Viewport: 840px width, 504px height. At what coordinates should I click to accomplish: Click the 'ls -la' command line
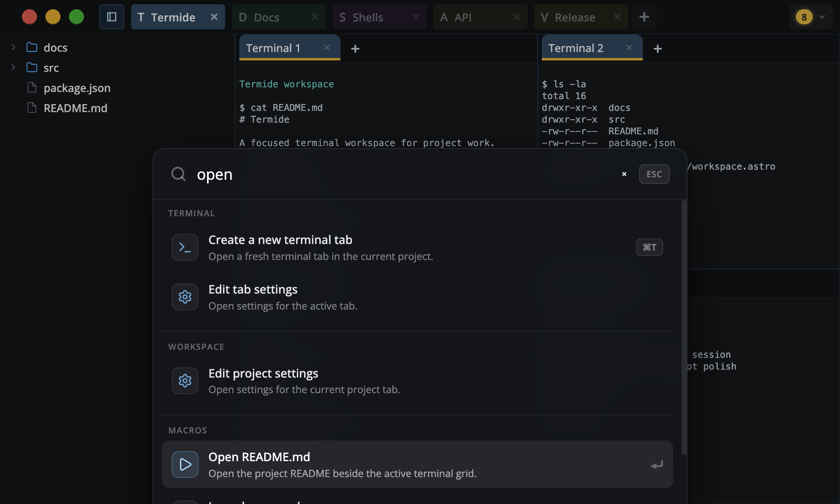point(564,84)
